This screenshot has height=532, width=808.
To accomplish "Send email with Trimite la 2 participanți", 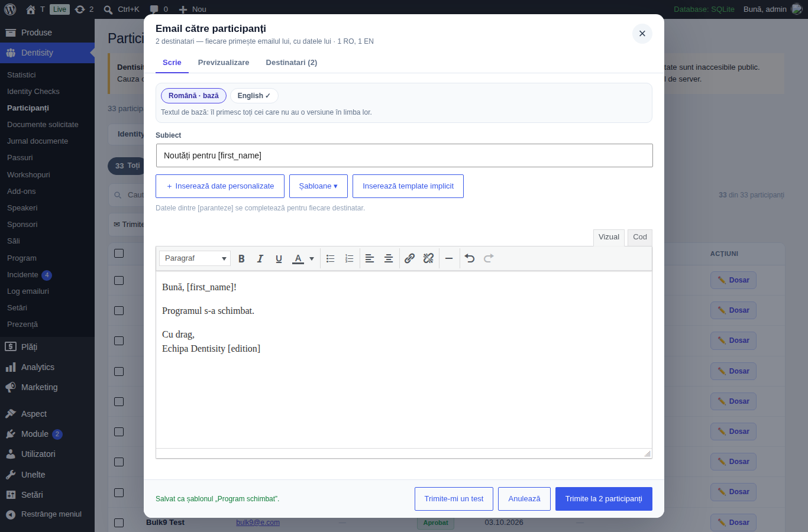I will click(604, 499).
